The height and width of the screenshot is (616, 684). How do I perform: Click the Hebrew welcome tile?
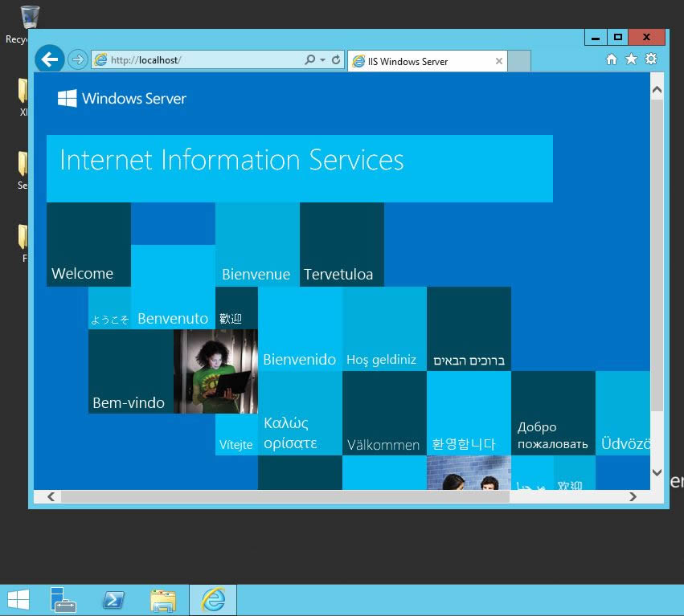[x=469, y=329]
